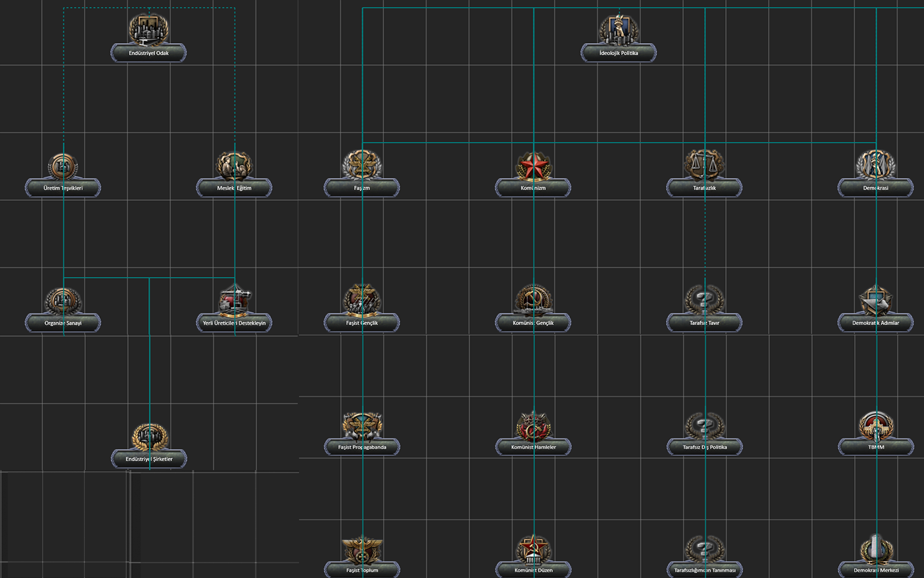The image size is (924, 578).
Task: Open the Demokrasi Merkezi name plate
Action: click(876, 570)
